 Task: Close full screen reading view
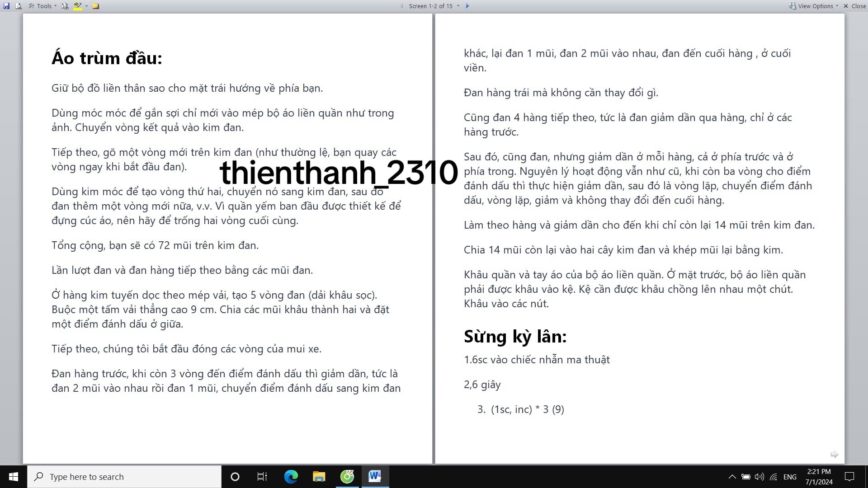(855, 6)
